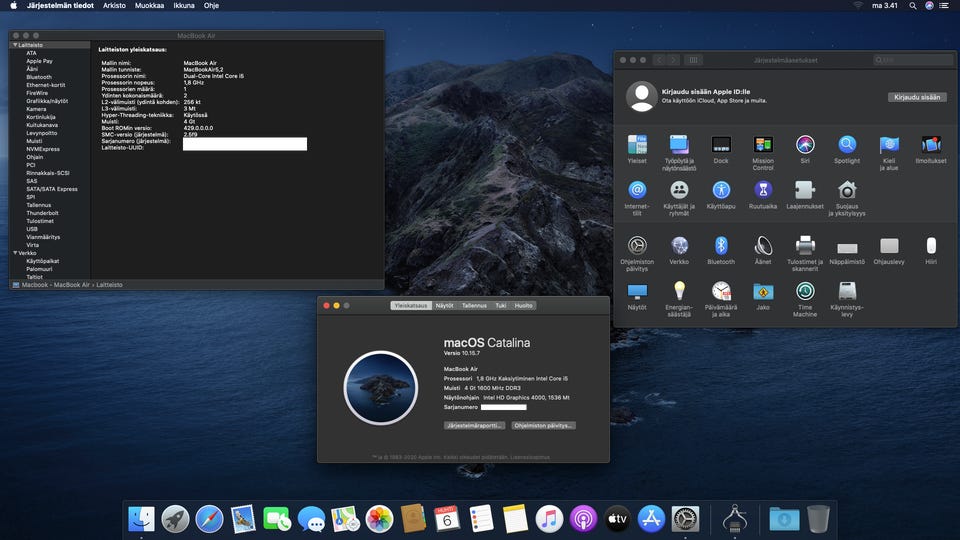Open the Äänet sound preferences
Screen dimensions: 960x540
763,246
